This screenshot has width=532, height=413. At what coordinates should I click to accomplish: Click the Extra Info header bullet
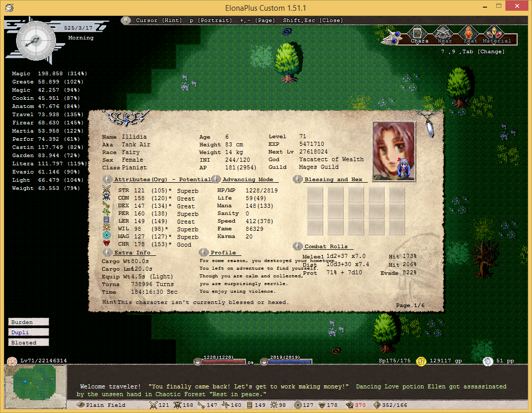(x=107, y=252)
